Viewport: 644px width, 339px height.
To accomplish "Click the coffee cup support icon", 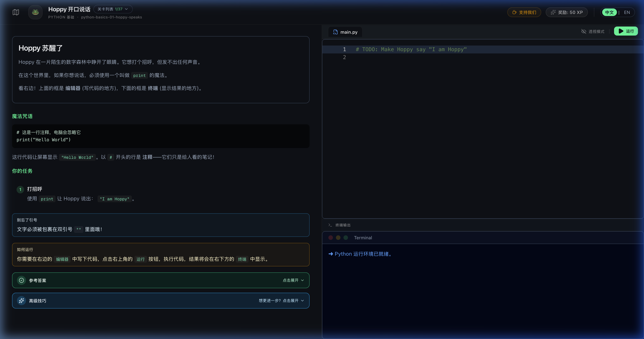I will click(x=514, y=12).
